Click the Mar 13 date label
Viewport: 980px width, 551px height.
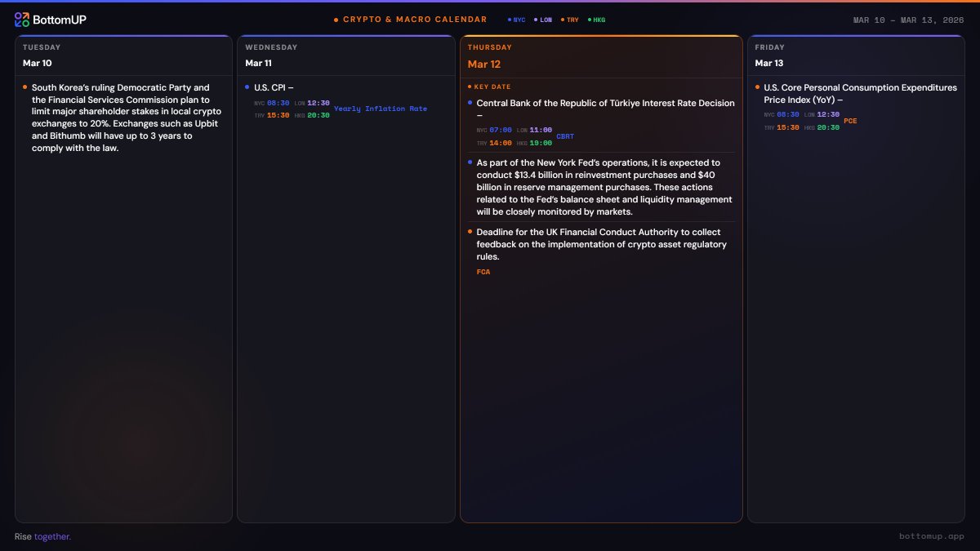coord(769,63)
